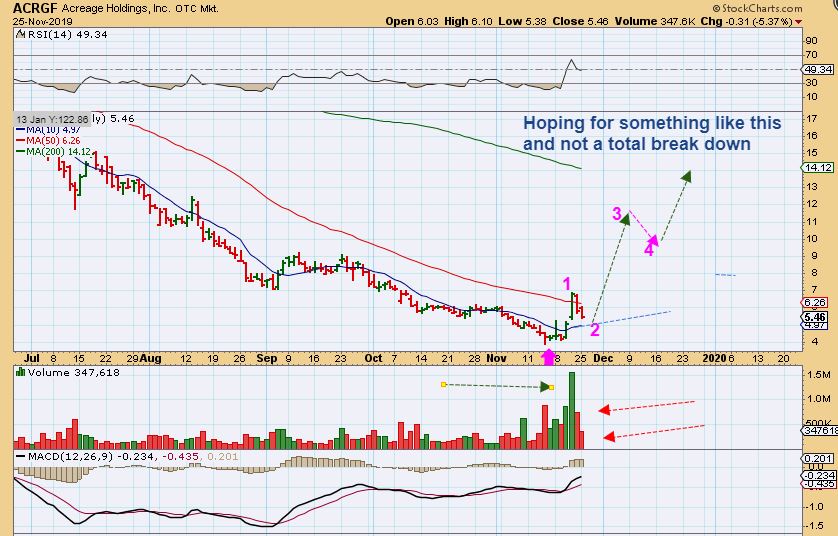
Task: Click the 17 level on price axis
Action: pyautogui.click(x=811, y=118)
